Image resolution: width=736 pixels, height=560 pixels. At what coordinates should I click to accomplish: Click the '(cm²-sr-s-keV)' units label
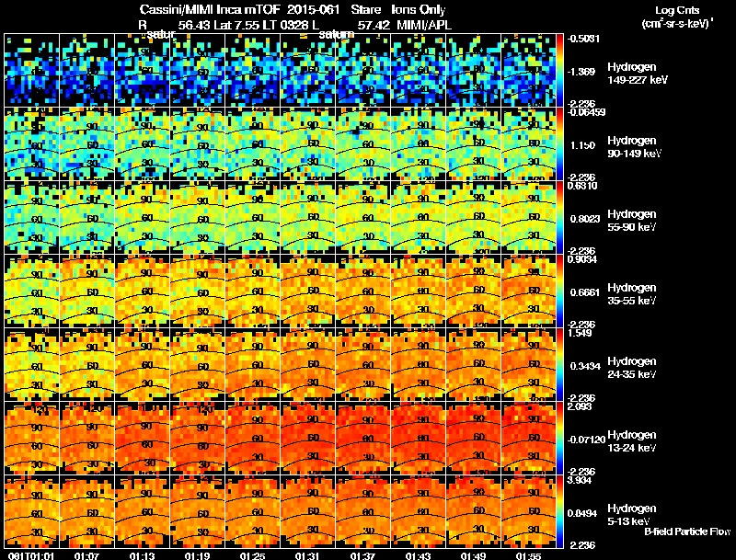pos(677,23)
